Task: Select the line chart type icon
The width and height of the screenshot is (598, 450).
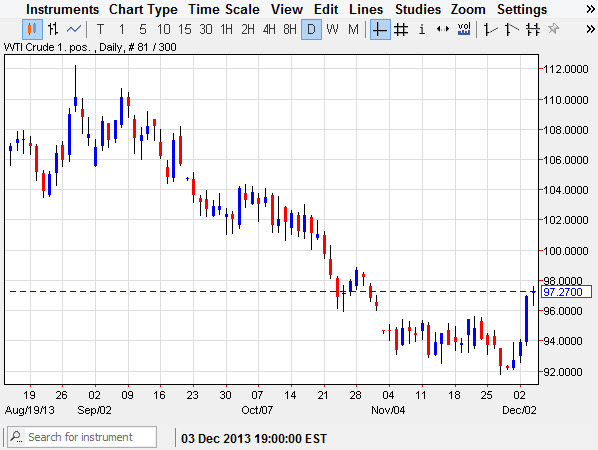Action: click(x=74, y=29)
